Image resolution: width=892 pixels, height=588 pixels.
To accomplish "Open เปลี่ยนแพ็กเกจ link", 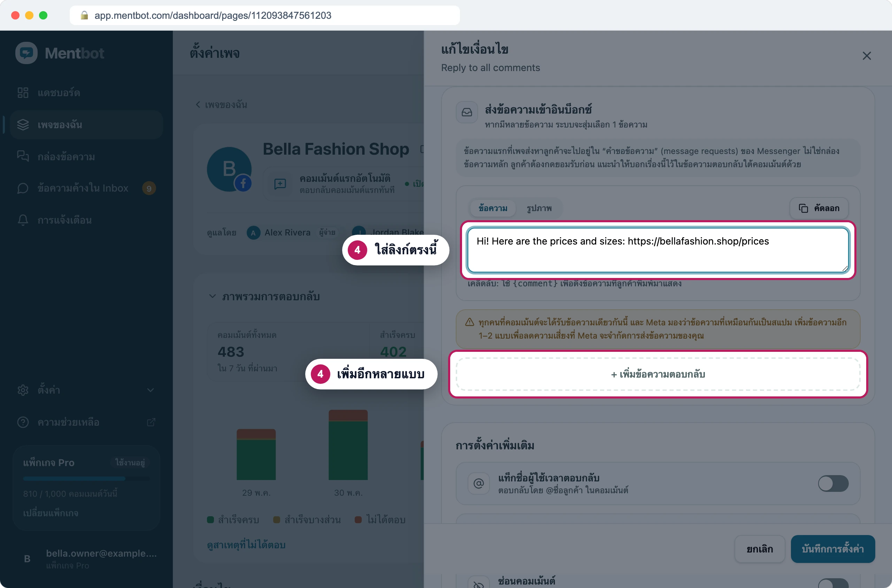I will [51, 513].
